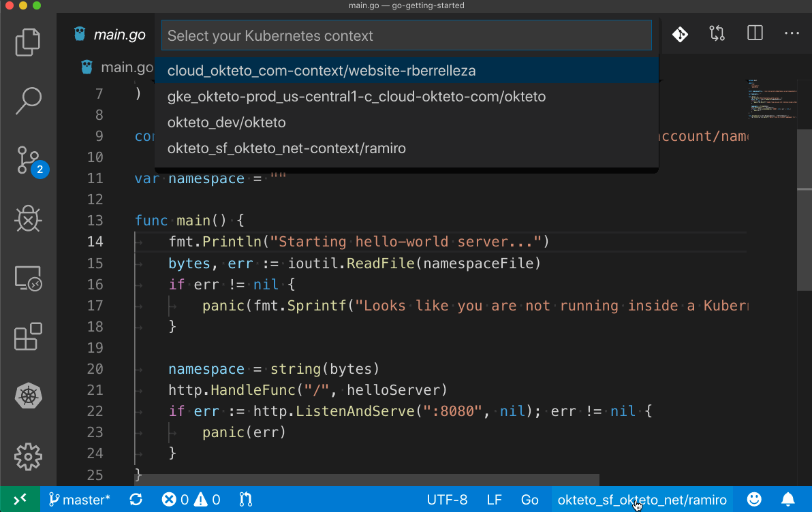Click the remote window indicator in status bar
The height and width of the screenshot is (512, 812).
(20, 500)
